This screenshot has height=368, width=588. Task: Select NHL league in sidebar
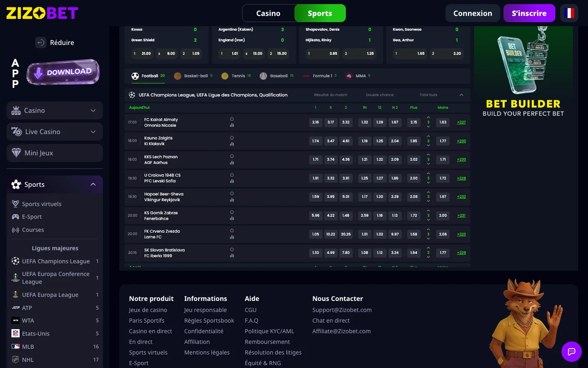55,360
